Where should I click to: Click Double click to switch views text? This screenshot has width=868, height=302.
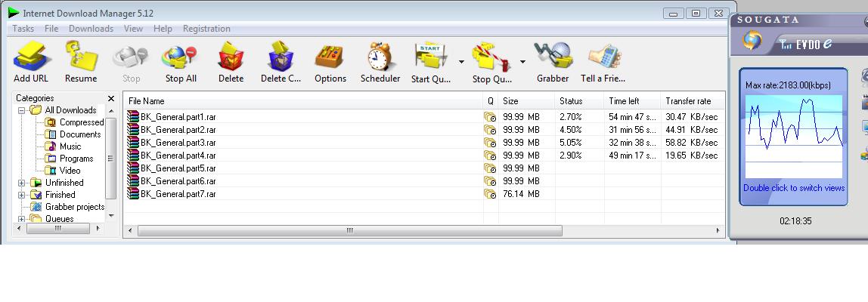coord(794,188)
